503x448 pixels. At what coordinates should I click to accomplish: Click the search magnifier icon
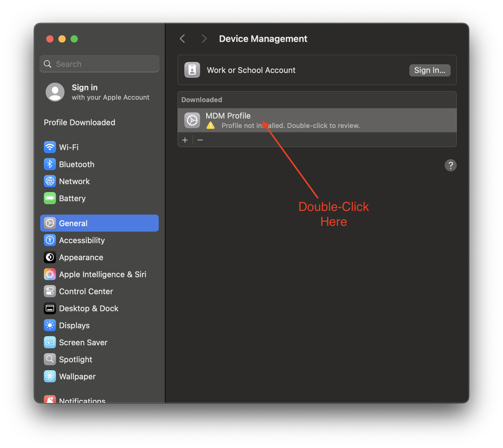click(48, 64)
